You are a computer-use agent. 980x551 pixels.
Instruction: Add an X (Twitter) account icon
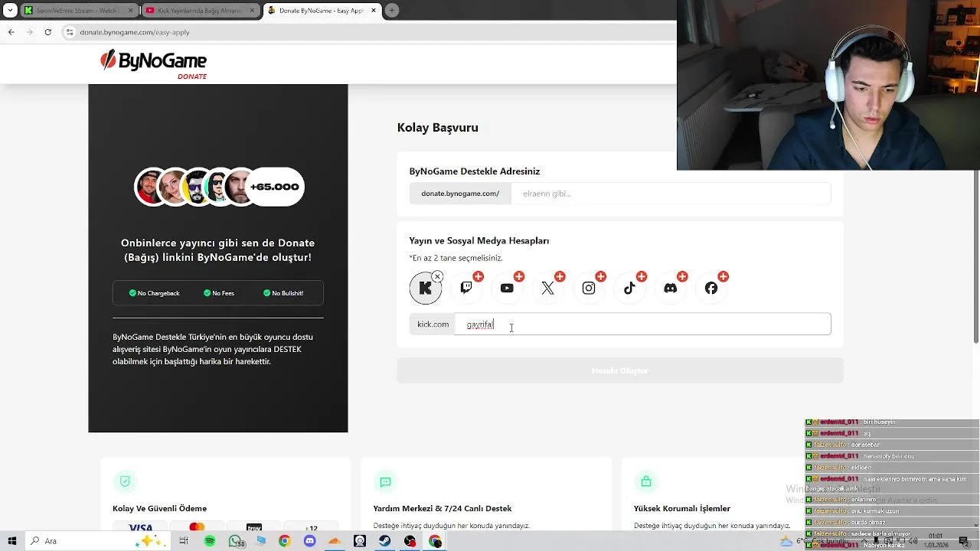coord(547,289)
